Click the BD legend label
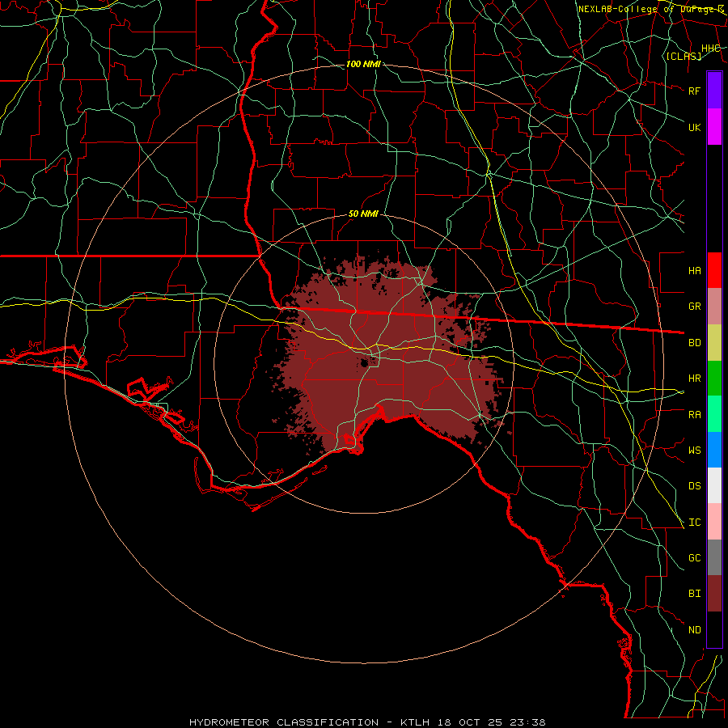Viewport: 728px width, 728px height. [695, 343]
